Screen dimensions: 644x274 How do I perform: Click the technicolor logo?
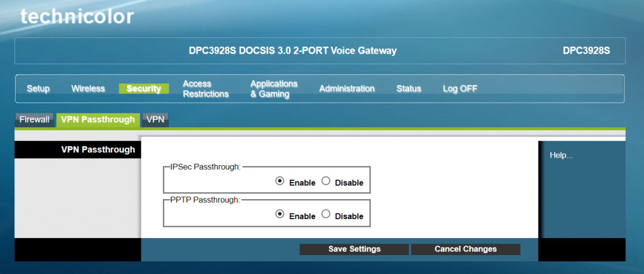point(77,16)
